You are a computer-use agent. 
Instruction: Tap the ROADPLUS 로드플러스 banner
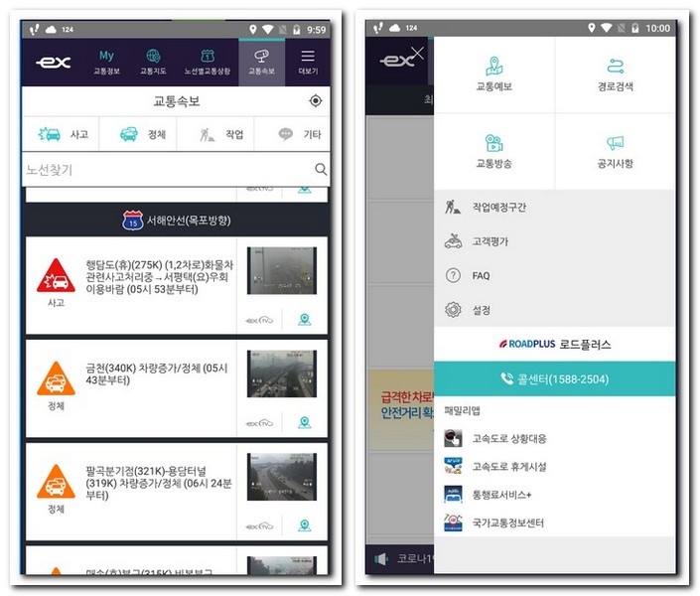click(x=554, y=344)
